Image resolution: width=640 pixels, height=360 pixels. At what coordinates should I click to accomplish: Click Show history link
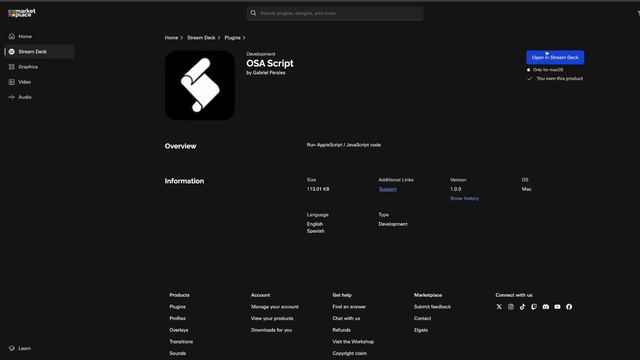pyautogui.click(x=464, y=198)
